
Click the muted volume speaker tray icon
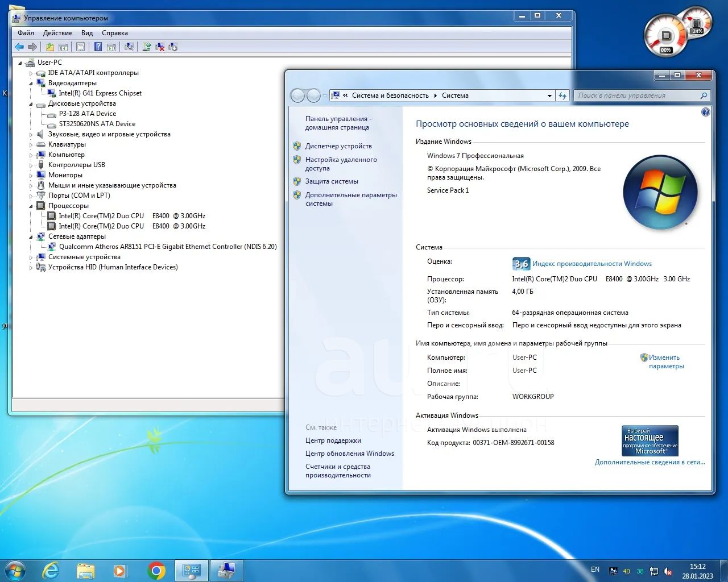coord(668,571)
